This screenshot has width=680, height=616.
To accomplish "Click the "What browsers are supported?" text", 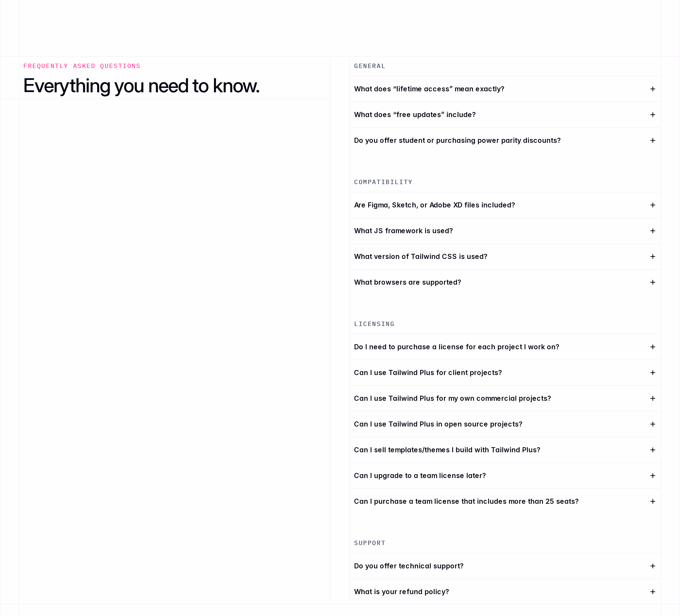I will [x=408, y=282].
